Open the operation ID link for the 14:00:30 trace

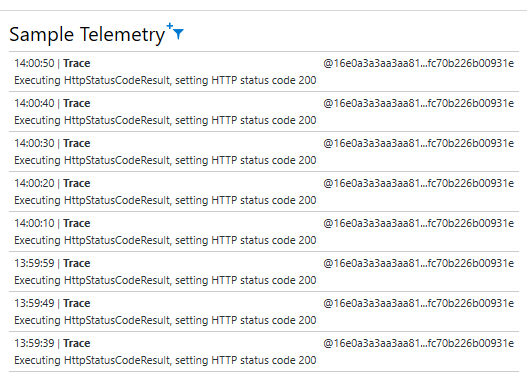418,143
